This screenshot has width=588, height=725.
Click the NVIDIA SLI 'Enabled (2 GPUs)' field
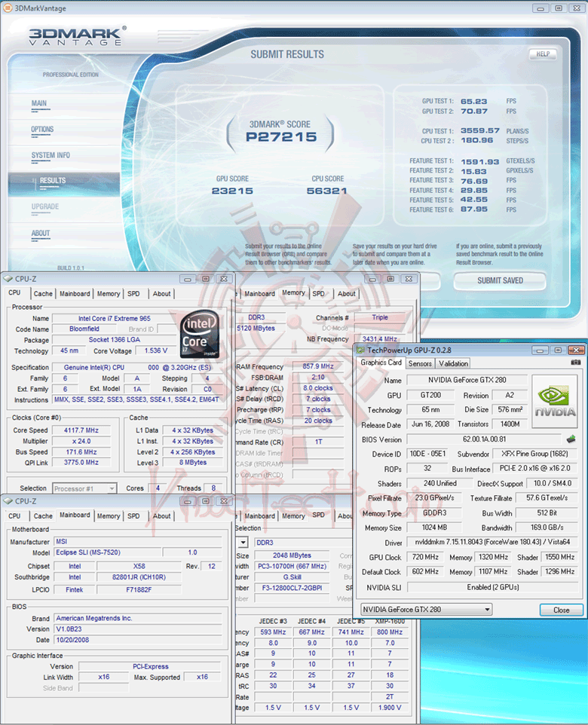493,587
